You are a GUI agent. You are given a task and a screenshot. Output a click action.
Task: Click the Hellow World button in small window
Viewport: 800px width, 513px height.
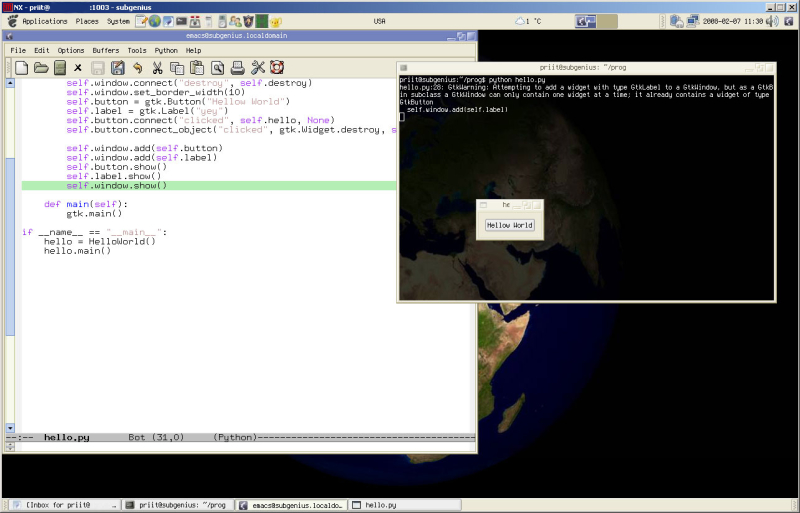(x=510, y=225)
